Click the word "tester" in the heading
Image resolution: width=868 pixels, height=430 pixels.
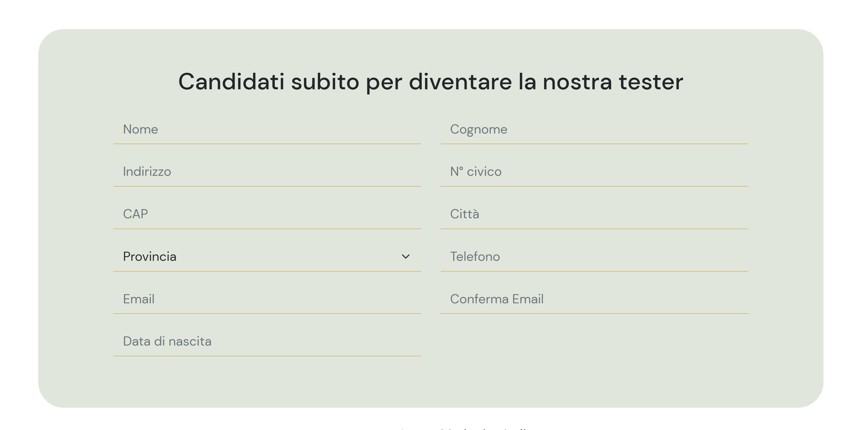[651, 82]
